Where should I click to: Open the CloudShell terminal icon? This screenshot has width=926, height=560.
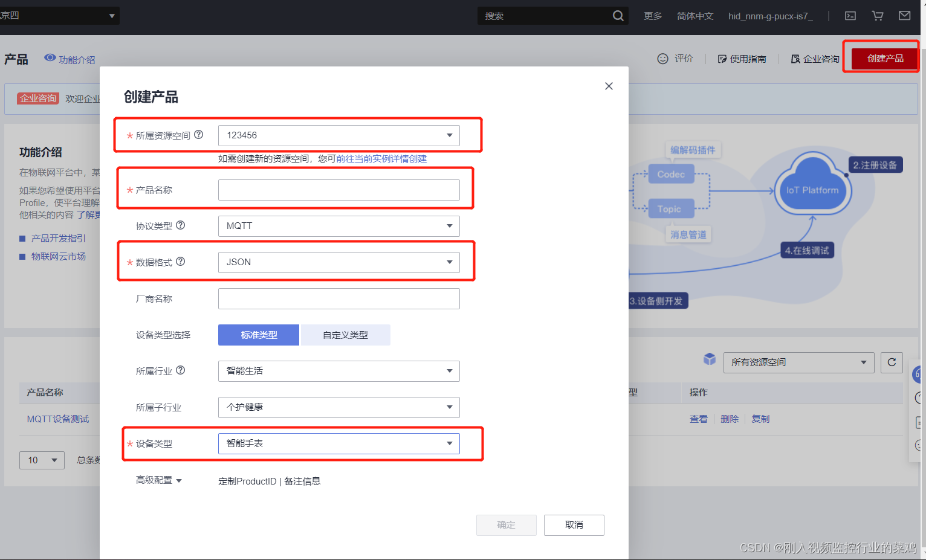(x=850, y=16)
